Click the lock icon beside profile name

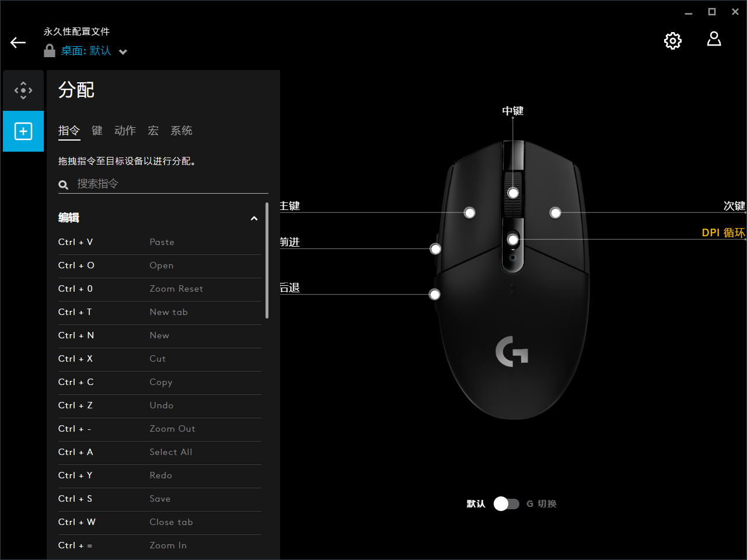[50, 51]
